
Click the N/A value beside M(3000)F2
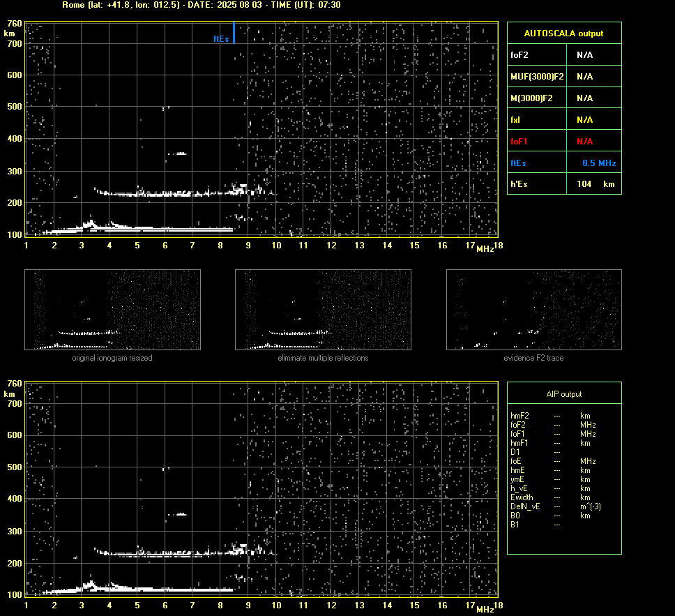click(584, 98)
